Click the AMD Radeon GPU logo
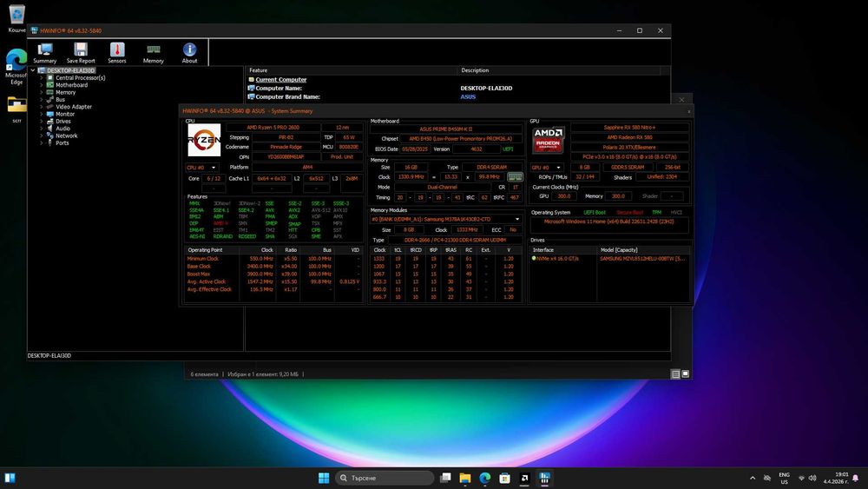The width and height of the screenshot is (868, 489). click(548, 140)
